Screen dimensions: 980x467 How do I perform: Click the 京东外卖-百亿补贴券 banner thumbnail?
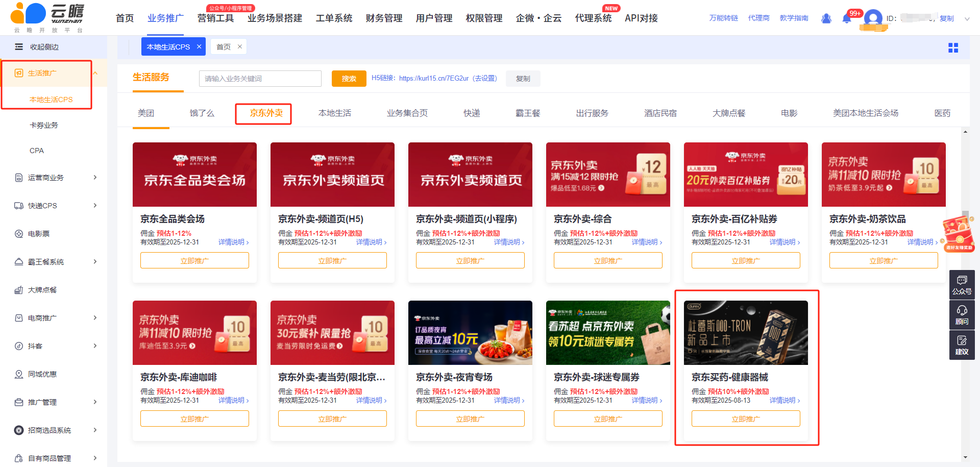click(x=746, y=175)
